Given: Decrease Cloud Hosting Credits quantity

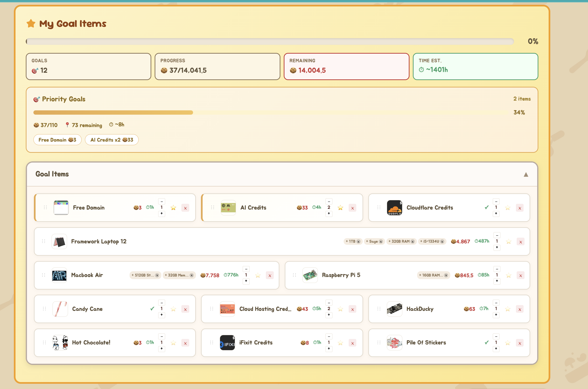Looking at the screenshot, I should [x=329, y=303].
